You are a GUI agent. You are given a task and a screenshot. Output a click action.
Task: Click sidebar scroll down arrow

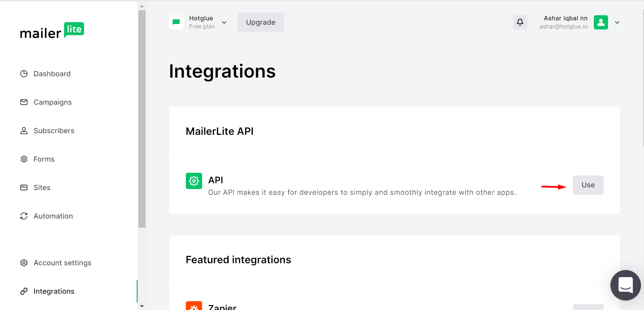tap(142, 306)
